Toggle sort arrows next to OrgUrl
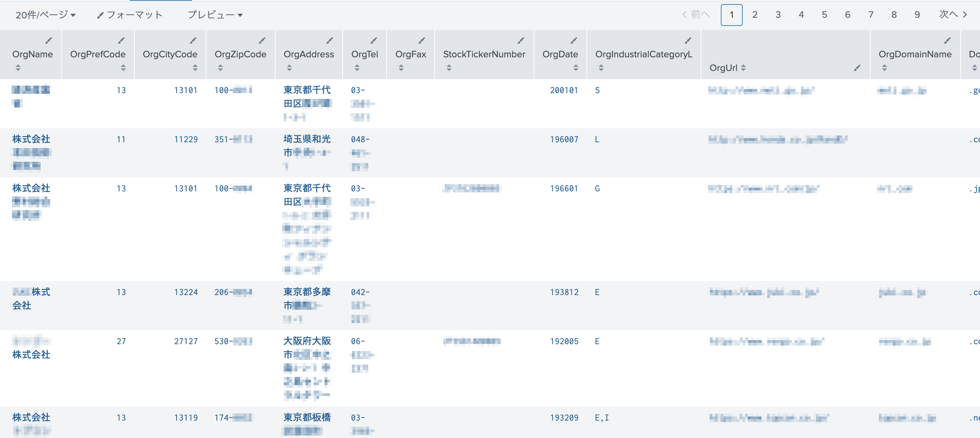The height and width of the screenshot is (438, 980). click(x=743, y=68)
